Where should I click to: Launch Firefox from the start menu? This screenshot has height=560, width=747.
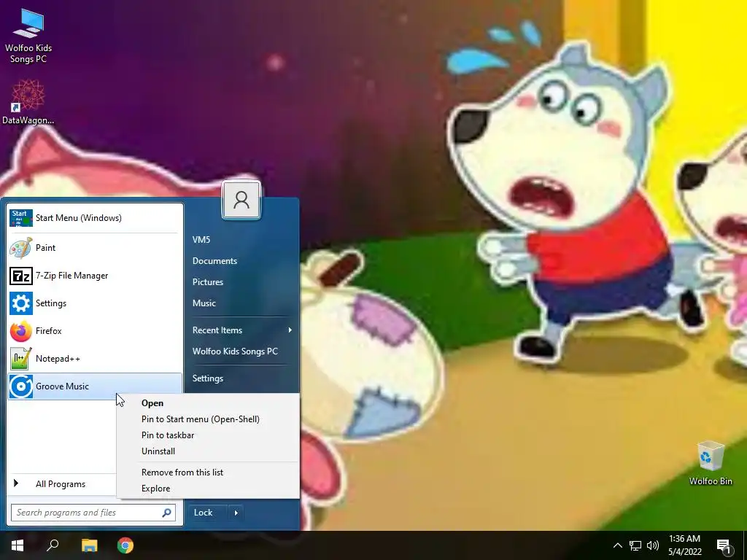(x=94, y=331)
